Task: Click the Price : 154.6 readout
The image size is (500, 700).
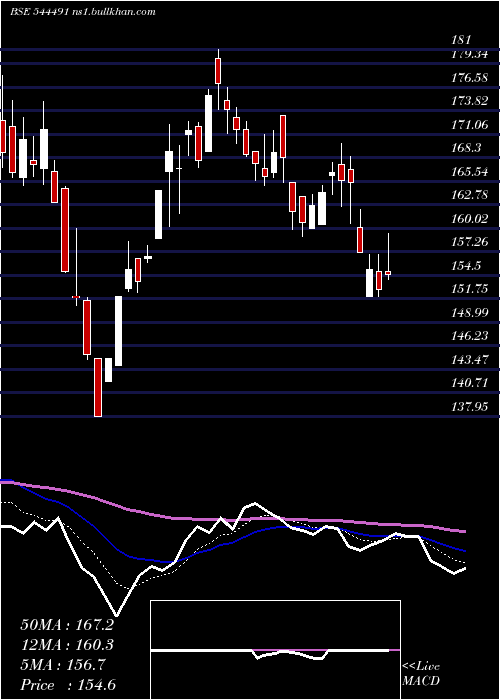Action: [x=69, y=685]
